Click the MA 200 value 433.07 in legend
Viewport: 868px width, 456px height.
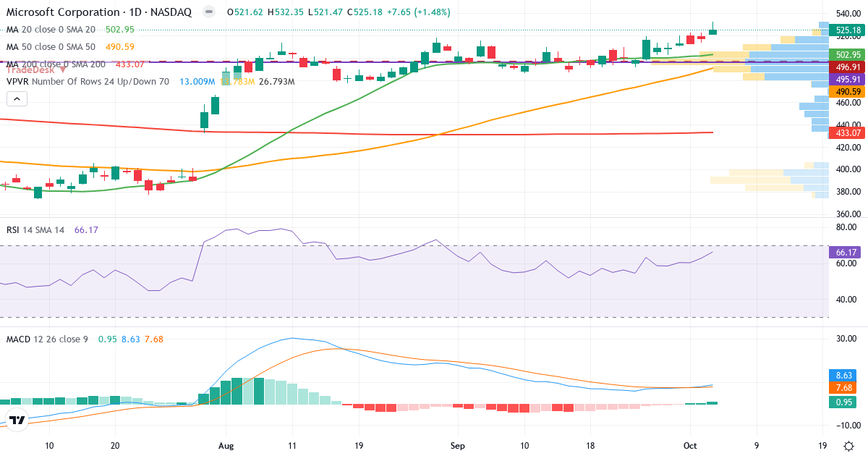point(130,64)
